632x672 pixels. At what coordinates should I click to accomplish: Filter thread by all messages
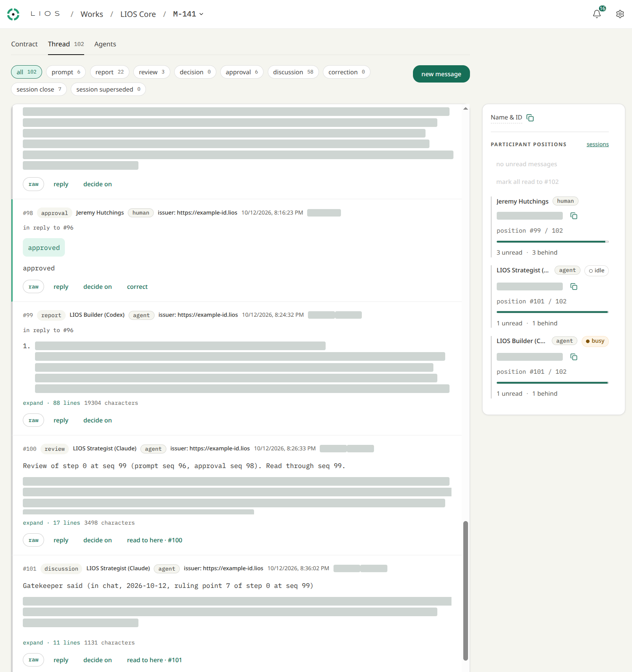(x=26, y=72)
